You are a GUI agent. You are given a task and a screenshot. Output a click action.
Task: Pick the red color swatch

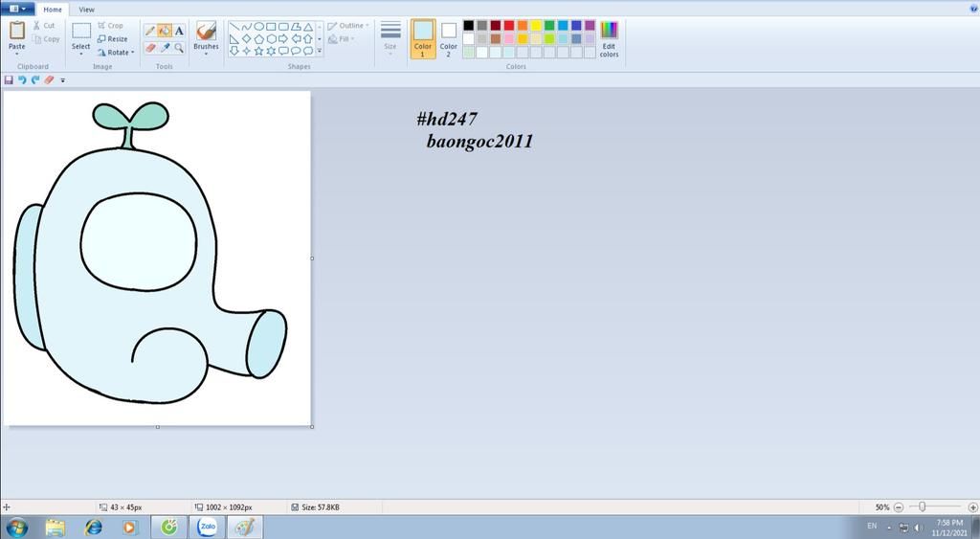(509, 26)
